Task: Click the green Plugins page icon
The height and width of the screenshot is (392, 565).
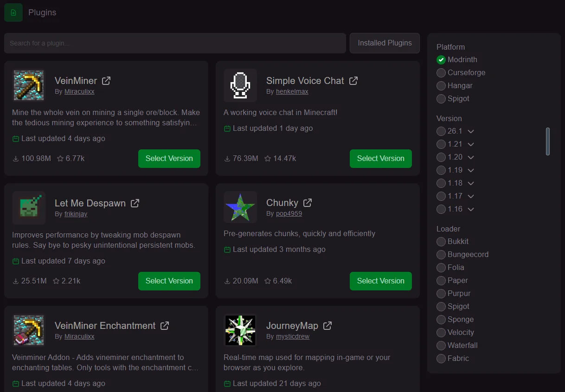Action: pos(13,13)
